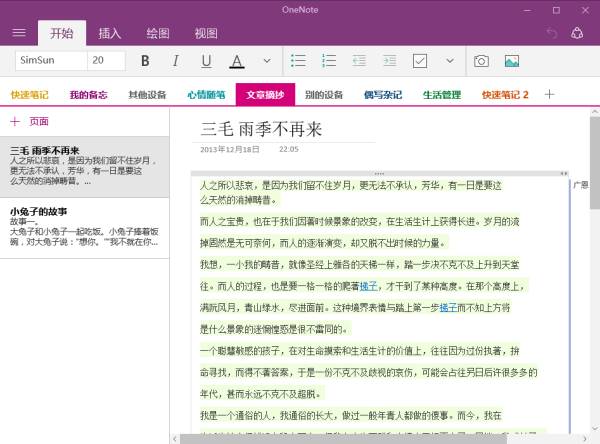
Task: Click the time 22:05
Action: click(x=289, y=149)
